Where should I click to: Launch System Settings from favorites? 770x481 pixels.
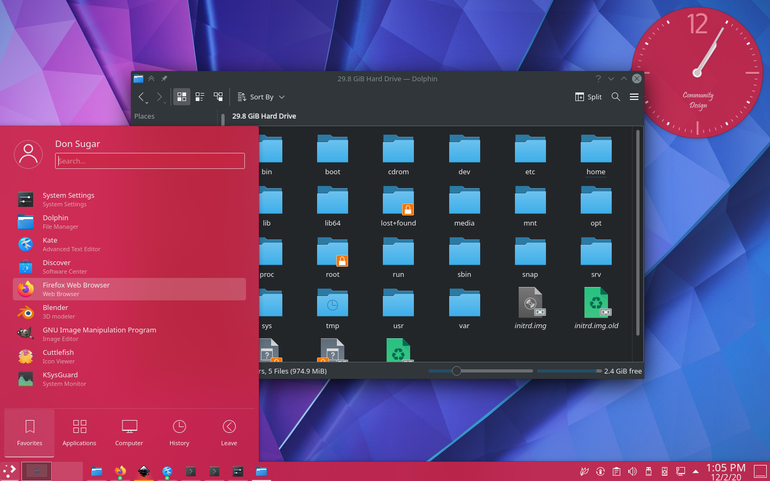pyautogui.click(x=129, y=199)
